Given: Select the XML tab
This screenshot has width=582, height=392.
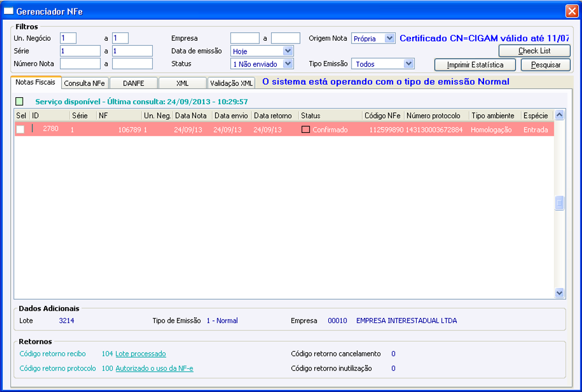Looking at the screenshot, I should (x=182, y=83).
